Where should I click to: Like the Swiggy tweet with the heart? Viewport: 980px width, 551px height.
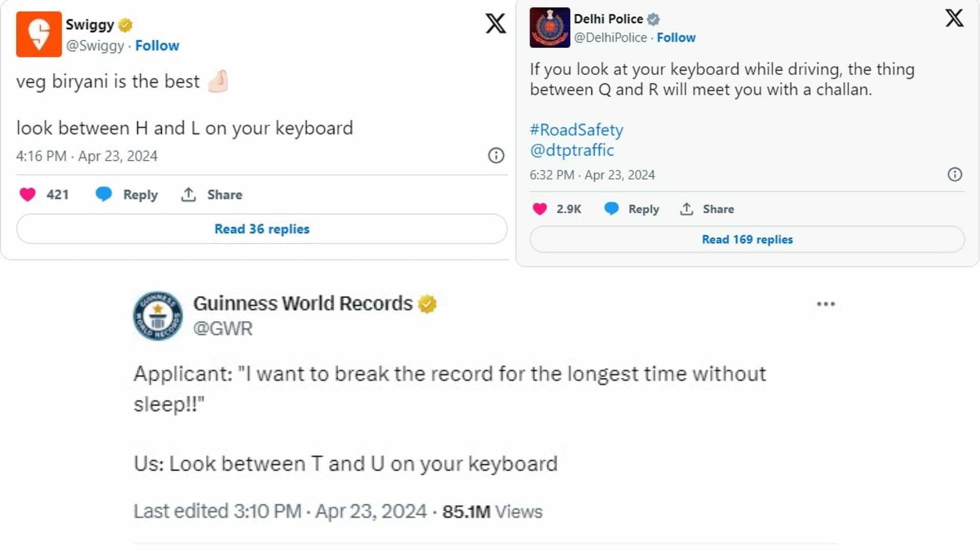tap(28, 194)
